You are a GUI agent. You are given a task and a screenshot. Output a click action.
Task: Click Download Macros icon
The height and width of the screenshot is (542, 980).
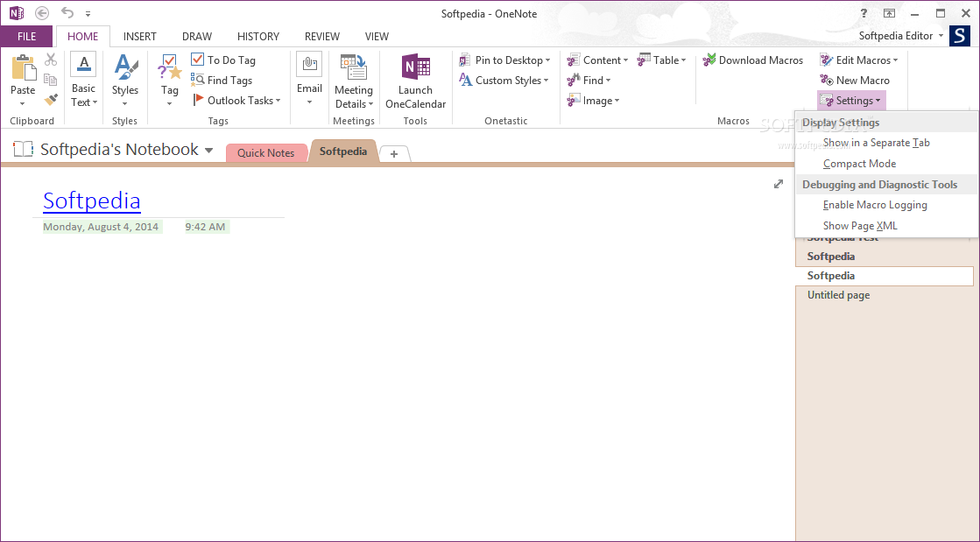point(709,60)
